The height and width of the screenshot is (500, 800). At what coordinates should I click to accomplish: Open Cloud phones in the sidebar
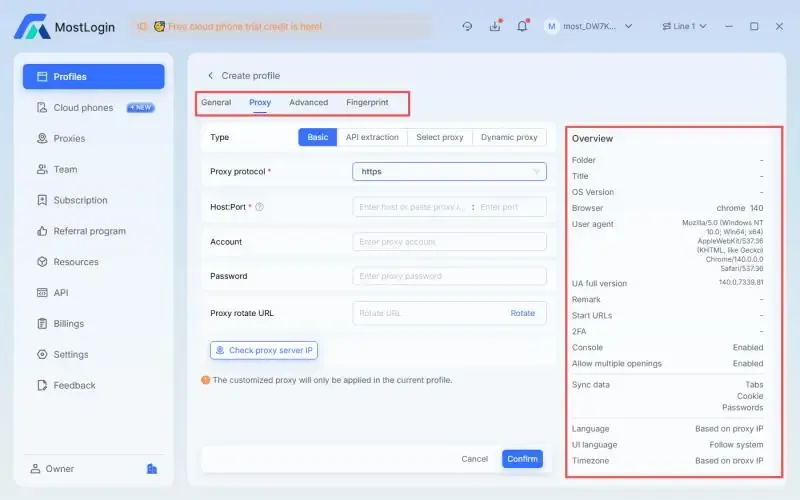point(93,108)
